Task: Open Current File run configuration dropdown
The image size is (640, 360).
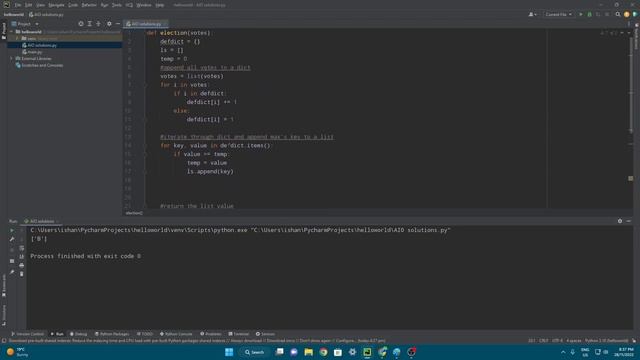Action: (558, 14)
